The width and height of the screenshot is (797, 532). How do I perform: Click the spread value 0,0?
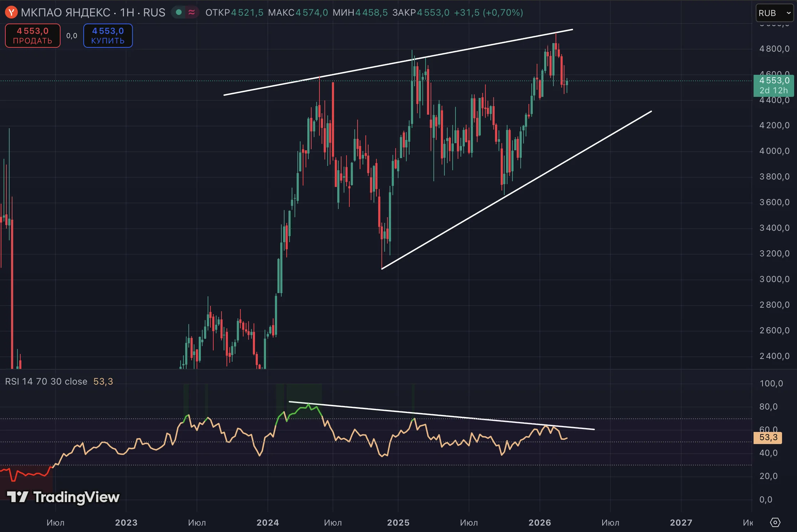(x=72, y=36)
